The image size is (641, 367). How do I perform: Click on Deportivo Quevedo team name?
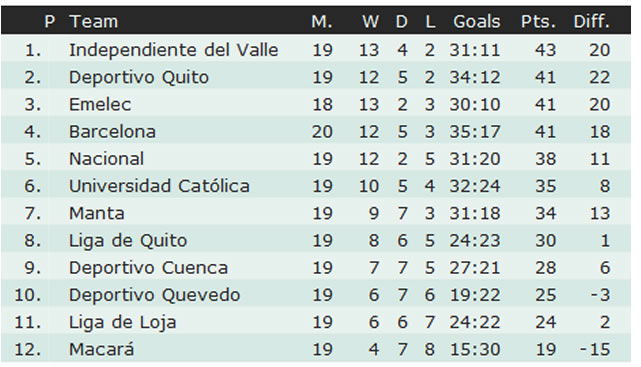point(155,295)
